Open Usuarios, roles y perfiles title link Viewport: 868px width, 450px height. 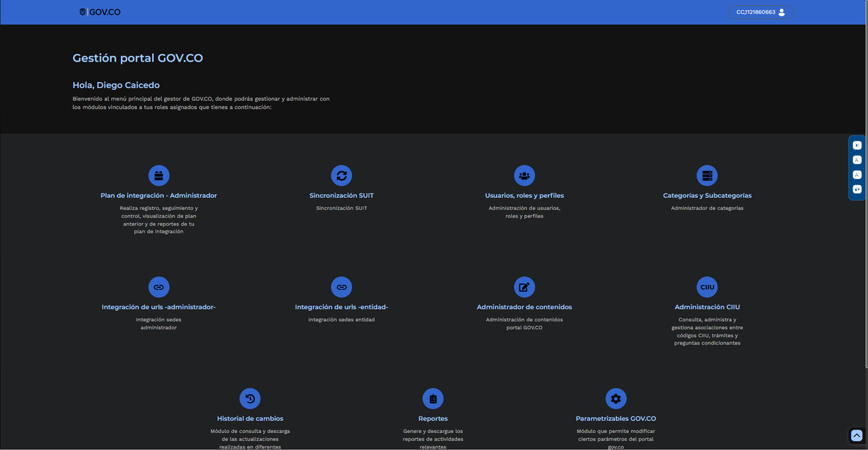pyautogui.click(x=524, y=195)
